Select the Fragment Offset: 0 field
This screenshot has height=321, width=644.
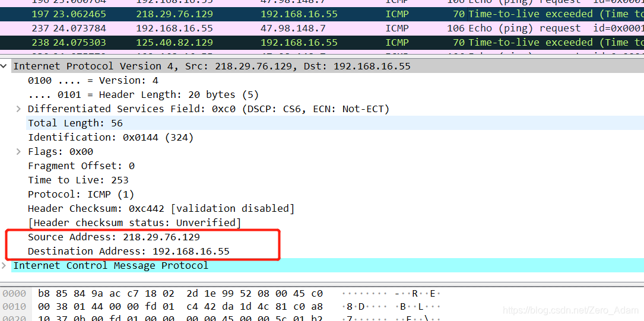click(x=81, y=166)
